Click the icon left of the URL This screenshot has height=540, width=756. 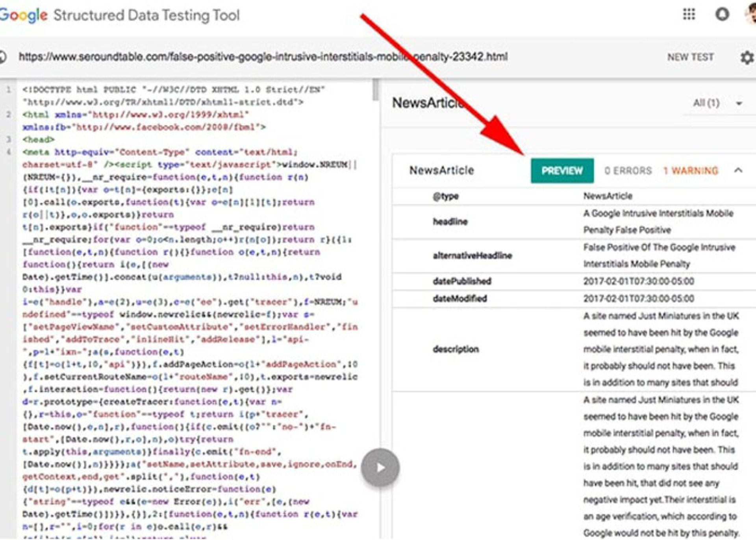[3, 57]
